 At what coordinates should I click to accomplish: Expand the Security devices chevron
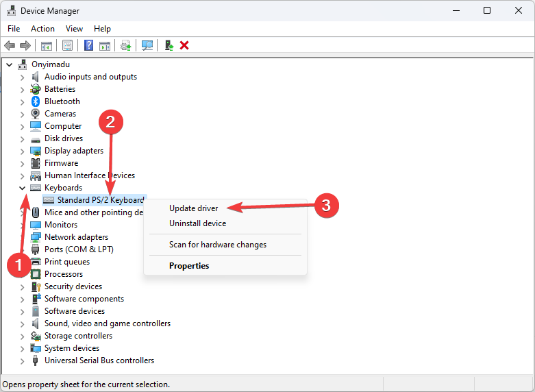[x=22, y=287]
